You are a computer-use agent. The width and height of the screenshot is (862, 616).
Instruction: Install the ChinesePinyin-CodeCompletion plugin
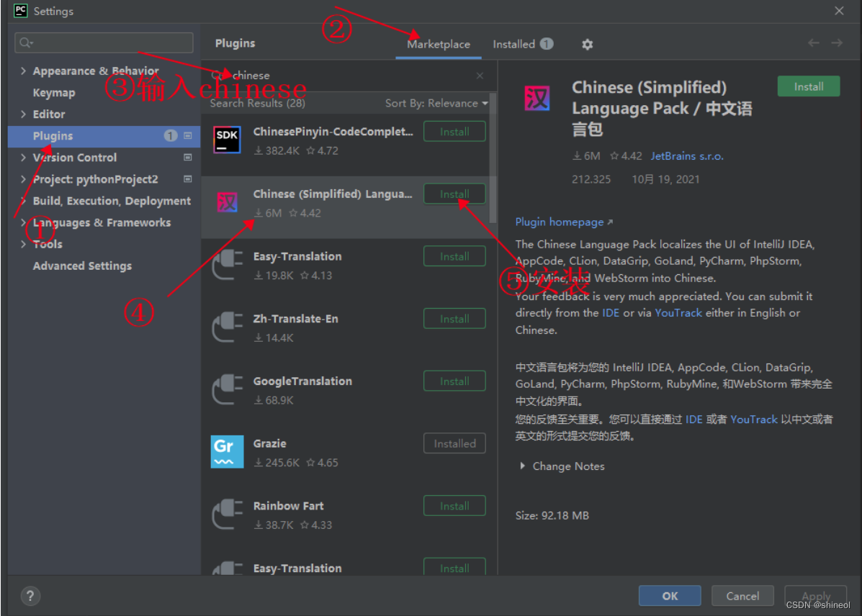pyautogui.click(x=454, y=132)
